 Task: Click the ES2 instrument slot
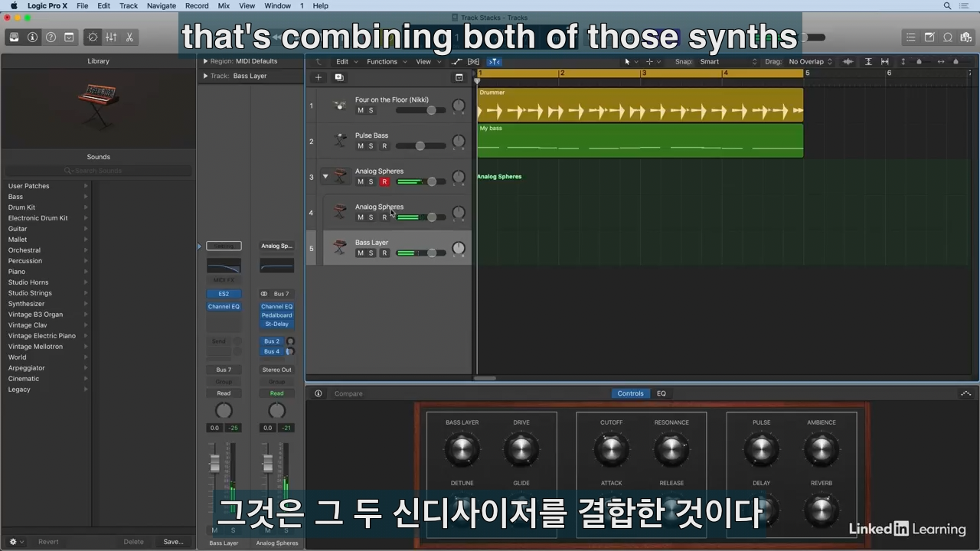click(224, 294)
